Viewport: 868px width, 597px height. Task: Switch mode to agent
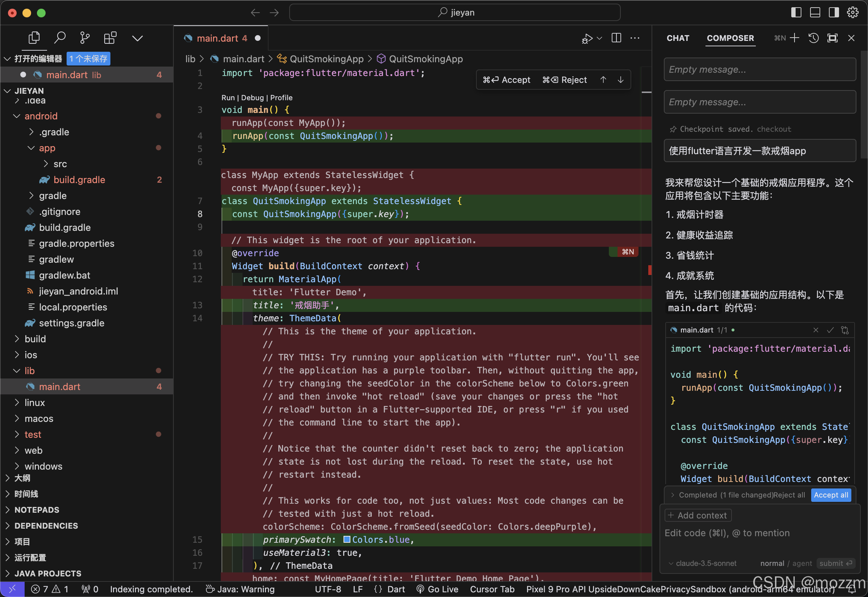(x=802, y=563)
